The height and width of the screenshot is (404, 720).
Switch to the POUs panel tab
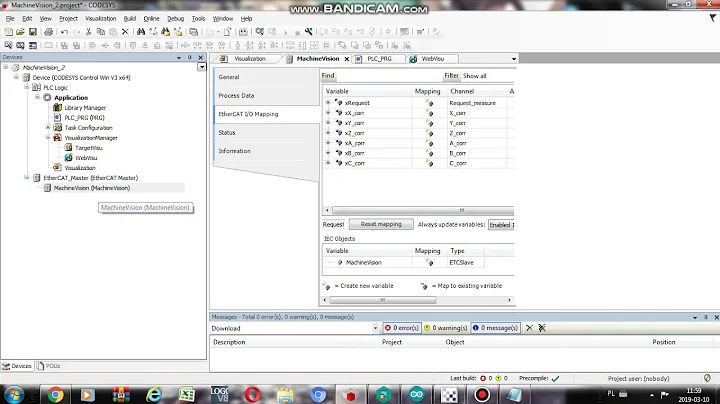[x=49, y=366]
